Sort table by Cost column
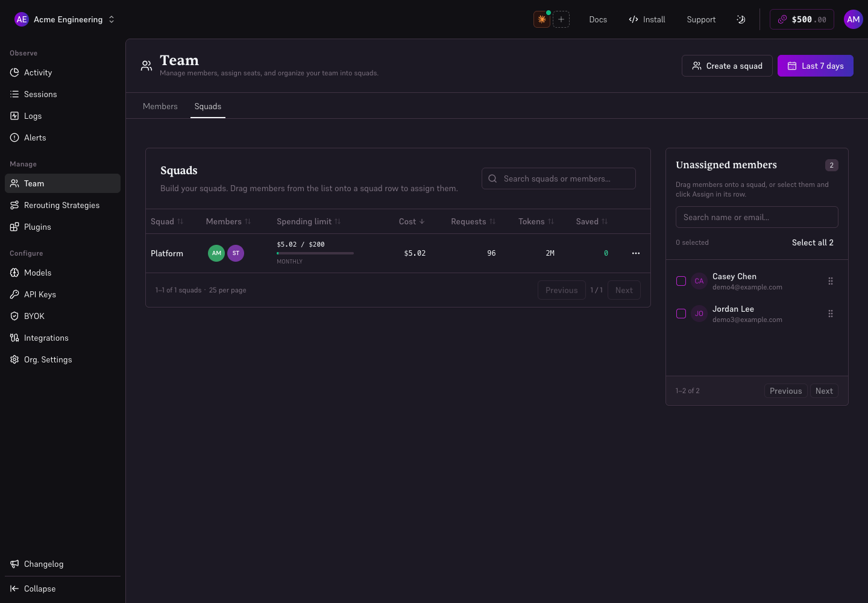Screen dimensions: 868x603 tap(412, 221)
